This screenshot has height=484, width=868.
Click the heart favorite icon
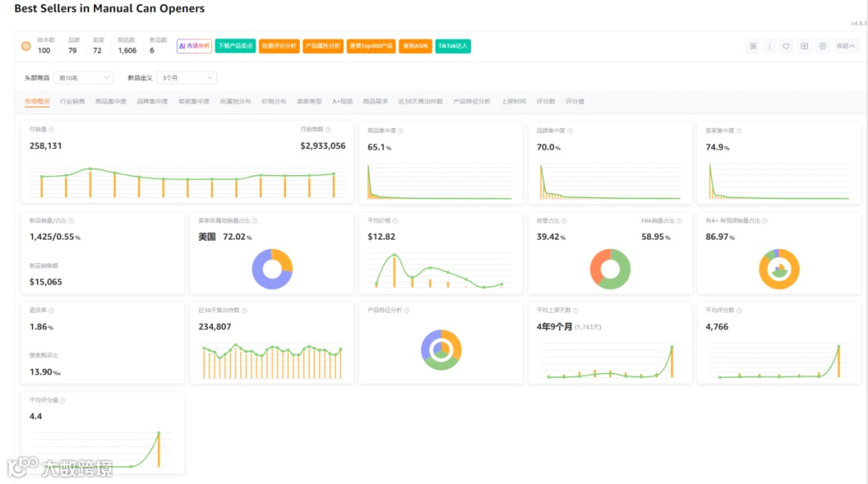click(x=786, y=47)
